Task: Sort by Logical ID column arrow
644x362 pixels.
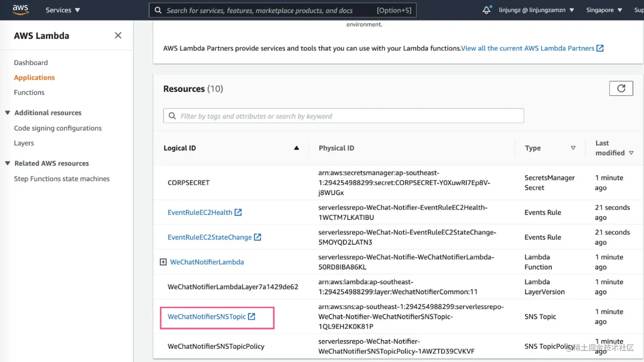Action: click(296, 148)
